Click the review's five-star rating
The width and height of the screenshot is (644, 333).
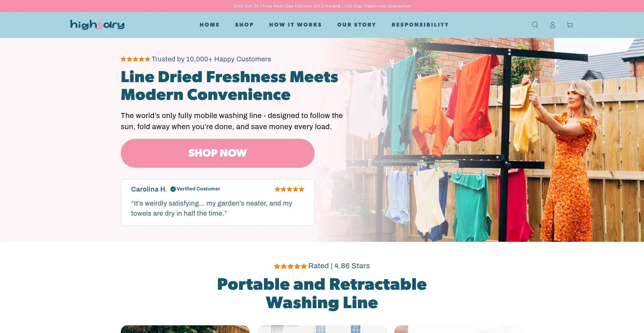point(289,189)
